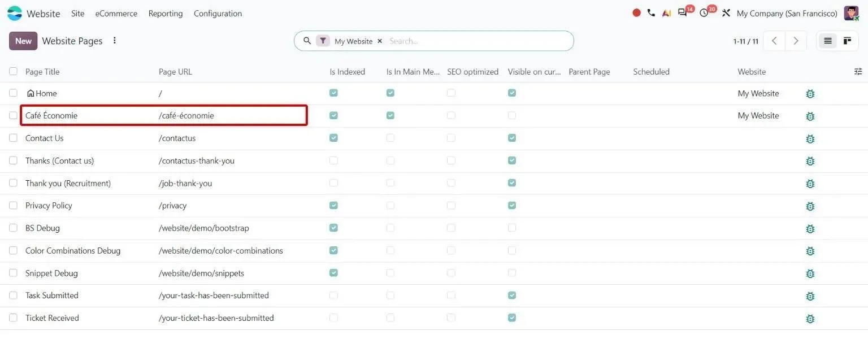Open the Website app logo icon
Viewport: 868px width, 361px height.
15,13
